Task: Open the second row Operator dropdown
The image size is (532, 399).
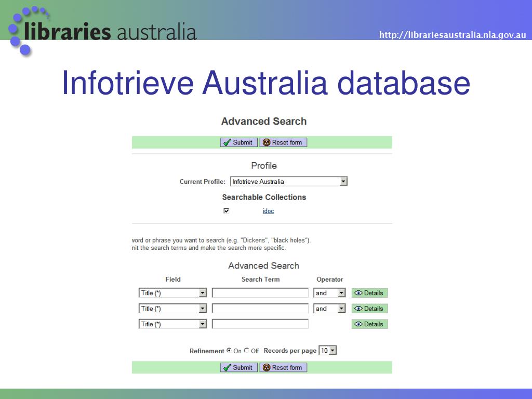Action: click(329, 309)
